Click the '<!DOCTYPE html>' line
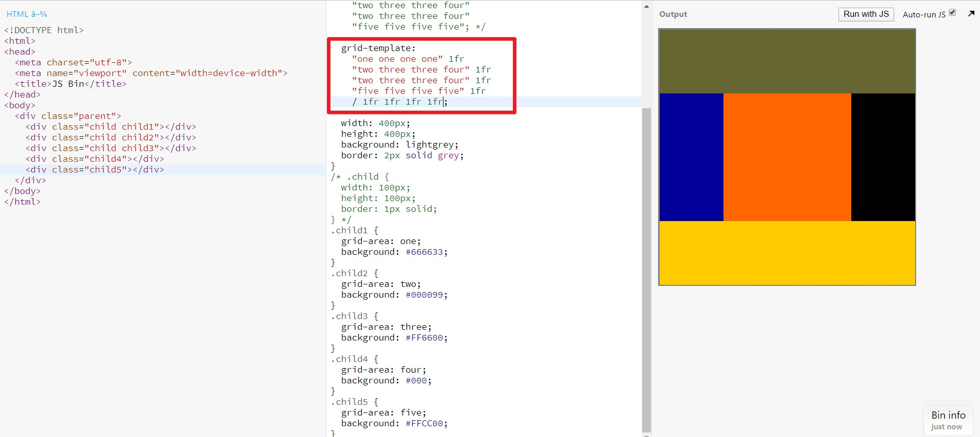 (44, 30)
